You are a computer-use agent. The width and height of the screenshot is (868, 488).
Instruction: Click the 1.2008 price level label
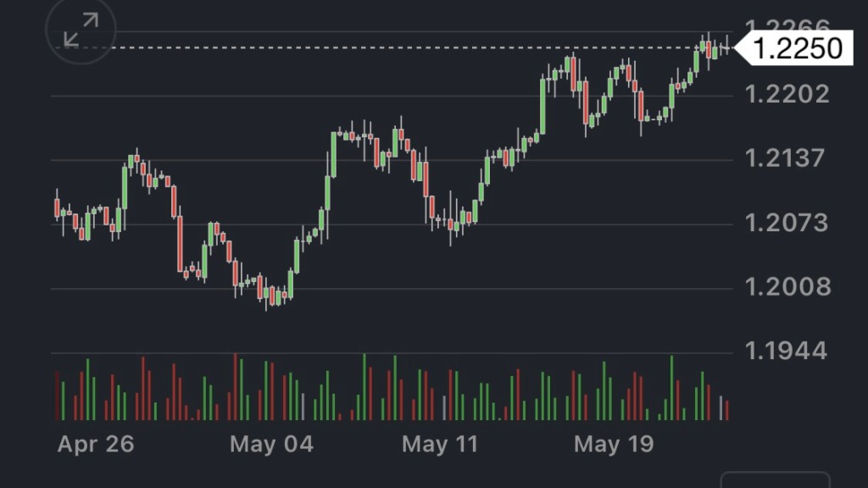tap(787, 287)
